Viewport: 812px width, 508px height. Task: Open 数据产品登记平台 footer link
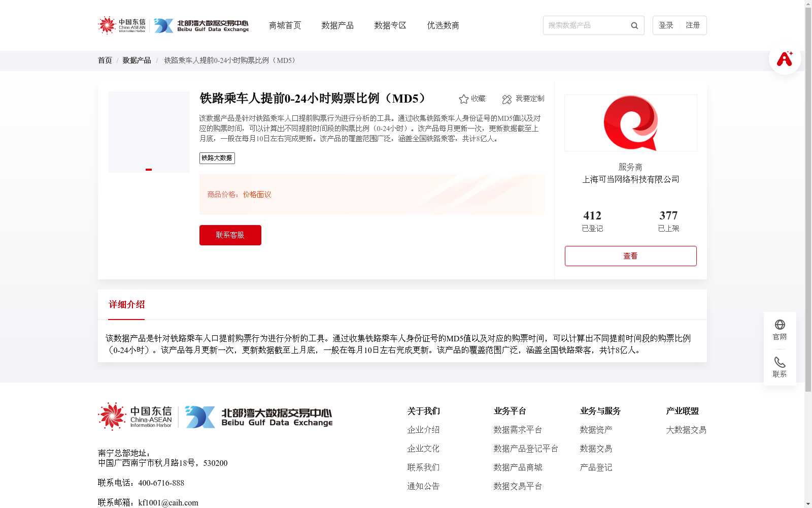click(526, 449)
